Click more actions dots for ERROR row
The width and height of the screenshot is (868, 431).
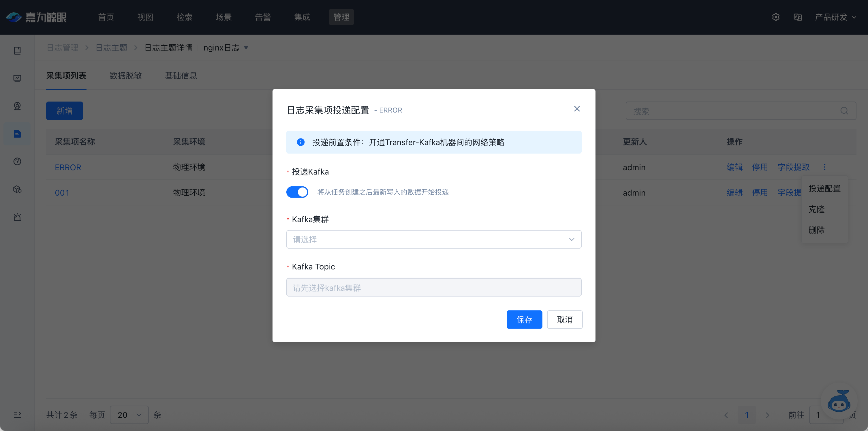click(x=824, y=167)
